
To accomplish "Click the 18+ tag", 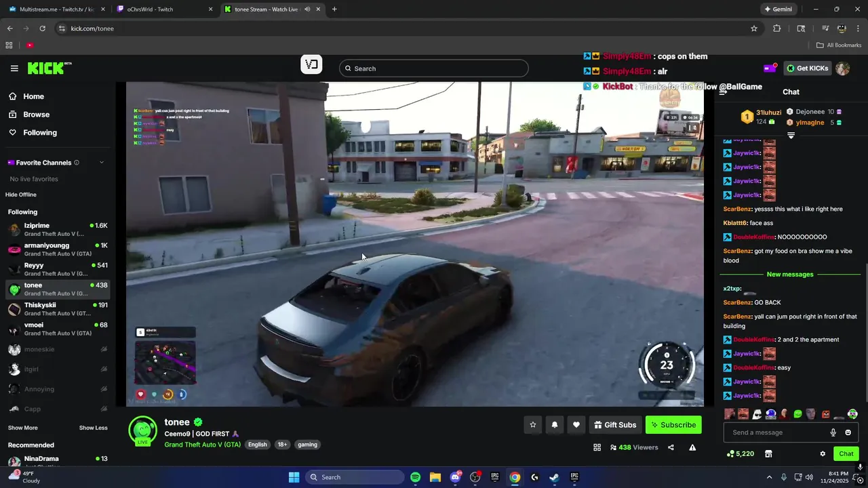I will pyautogui.click(x=282, y=445).
